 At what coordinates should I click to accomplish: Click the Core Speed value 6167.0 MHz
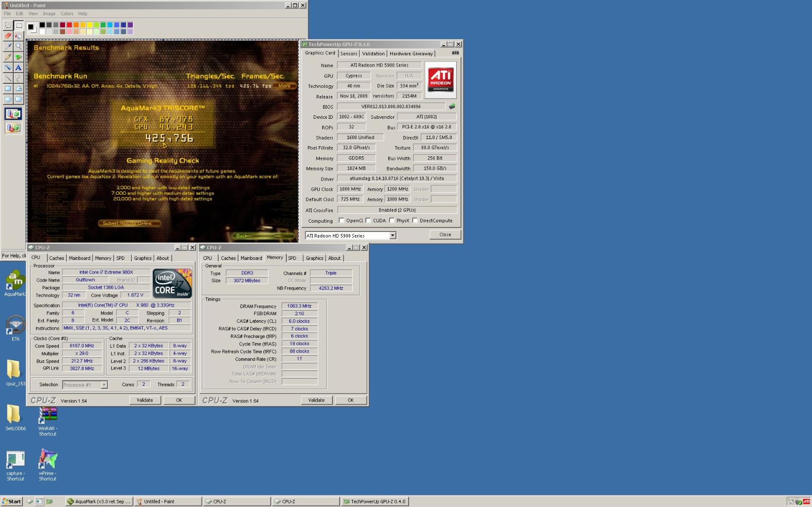[x=82, y=346]
